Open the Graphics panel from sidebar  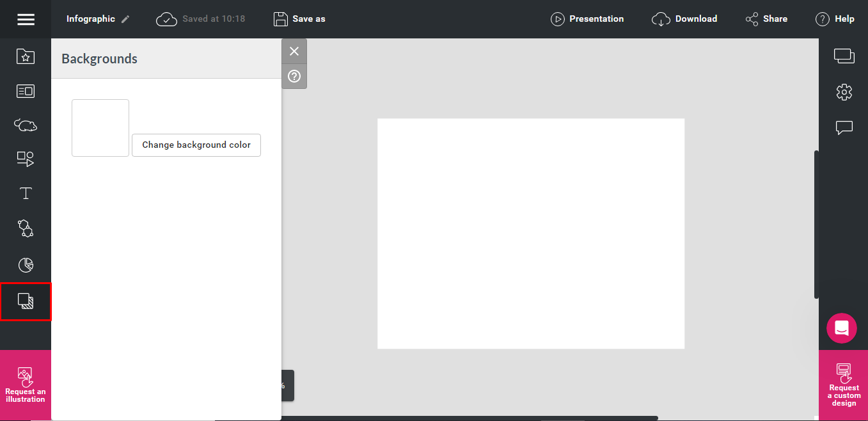click(x=26, y=125)
